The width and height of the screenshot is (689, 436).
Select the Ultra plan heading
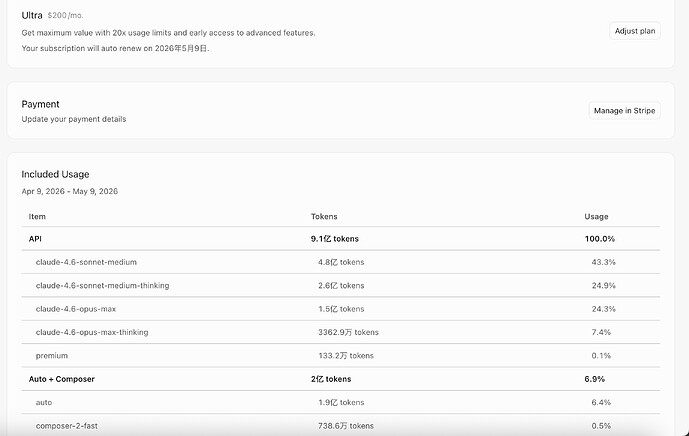(32, 15)
